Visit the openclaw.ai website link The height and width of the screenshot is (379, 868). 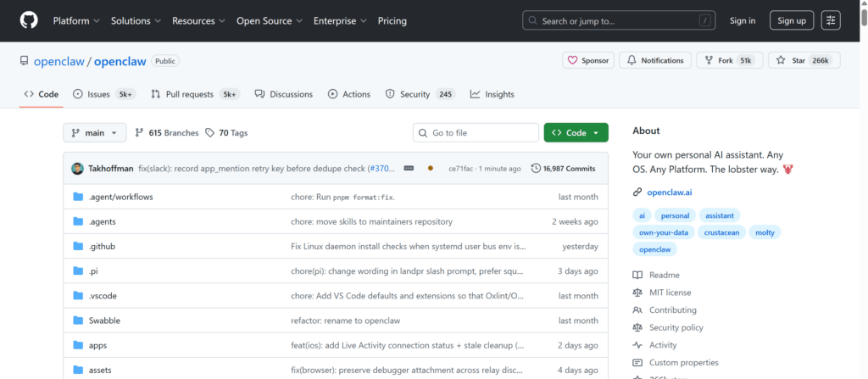pyautogui.click(x=670, y=192)
